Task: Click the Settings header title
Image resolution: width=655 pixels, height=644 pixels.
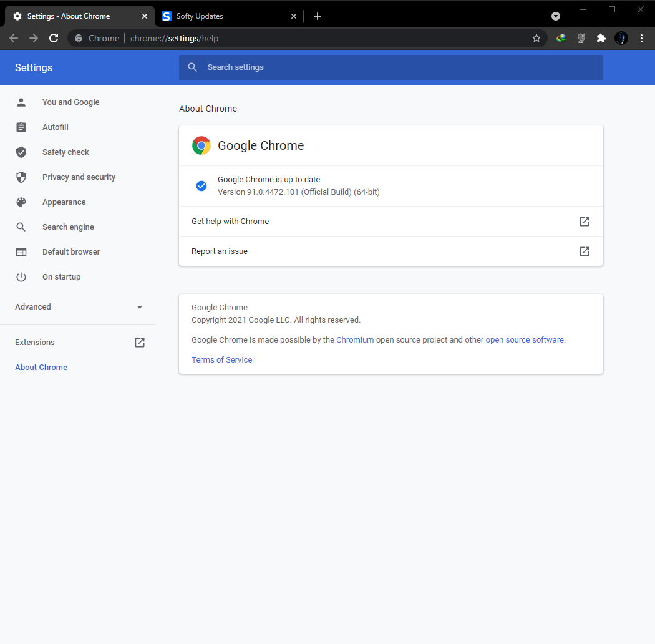Action: point(34,67)
